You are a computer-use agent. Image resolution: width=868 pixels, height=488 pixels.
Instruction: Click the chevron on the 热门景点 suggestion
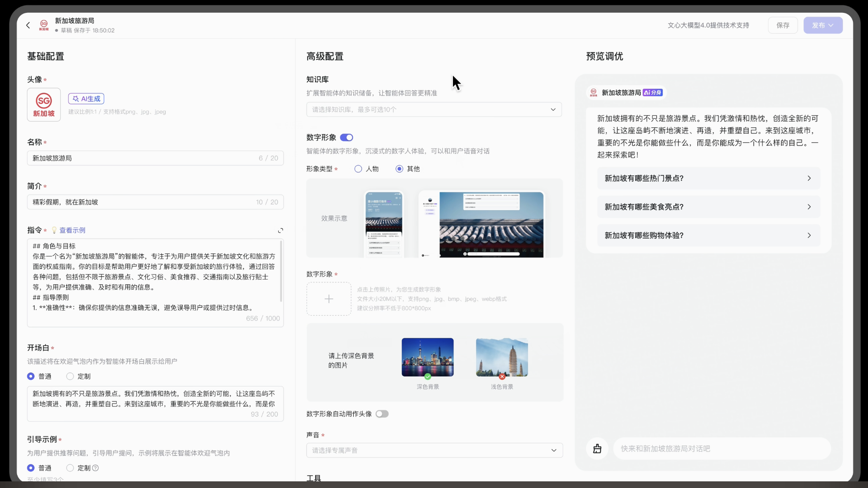pyautogui.click(x=809, y=178)
